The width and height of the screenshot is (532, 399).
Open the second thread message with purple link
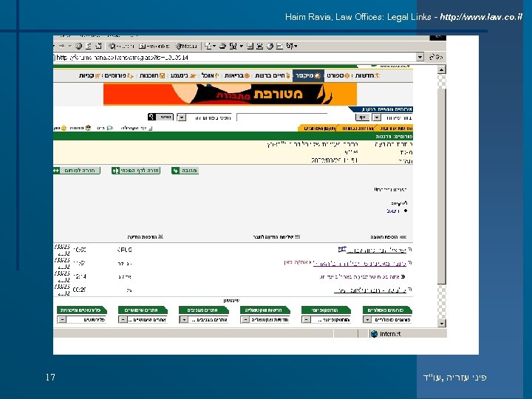360,263
